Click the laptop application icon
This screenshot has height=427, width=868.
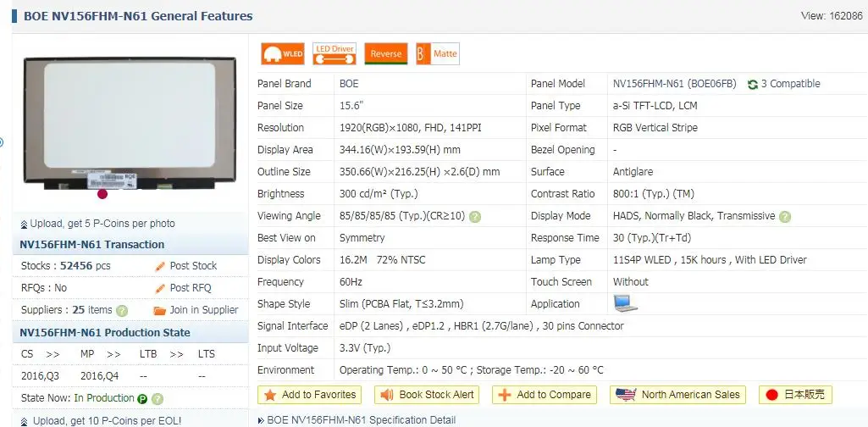[626, 303]
